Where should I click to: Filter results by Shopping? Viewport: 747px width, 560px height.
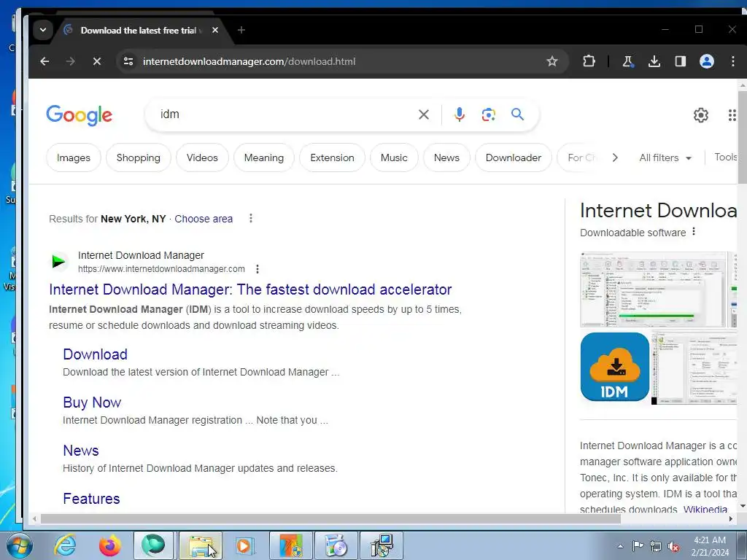pyautogui.click(x=138, y=157)
